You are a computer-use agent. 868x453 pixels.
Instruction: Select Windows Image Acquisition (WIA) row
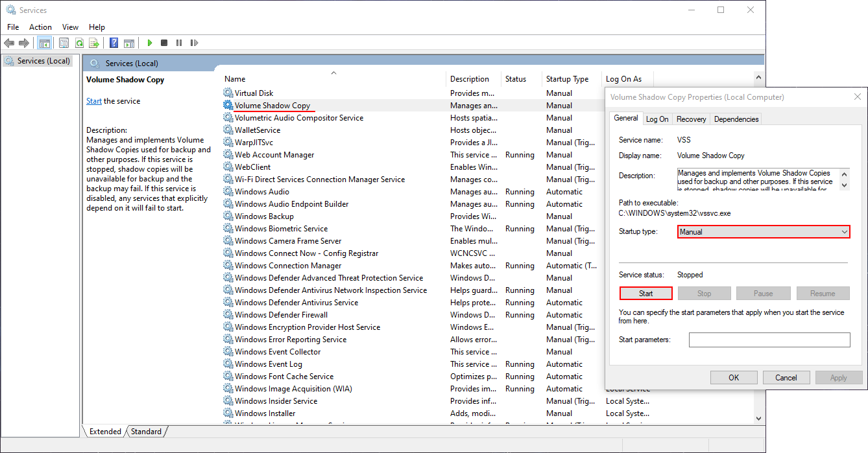tap(413, 388)
